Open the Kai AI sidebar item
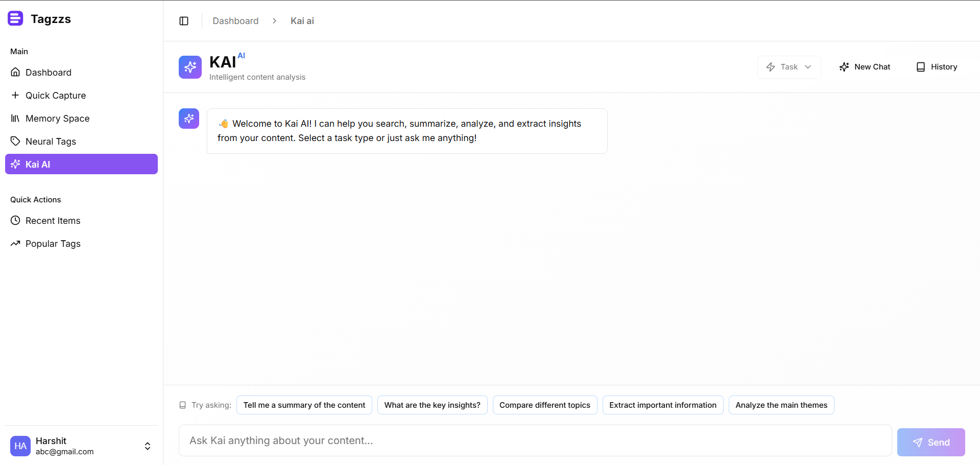 click(81, 164)
